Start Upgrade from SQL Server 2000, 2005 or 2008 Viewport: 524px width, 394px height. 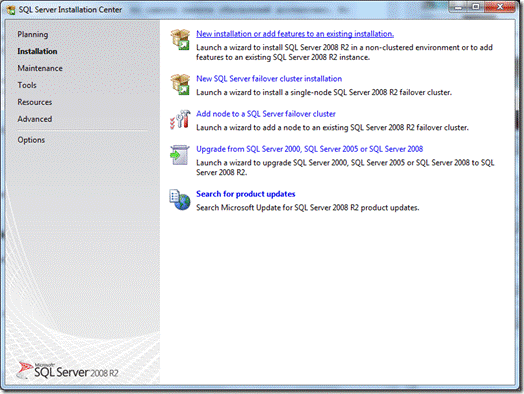tap(309, 149)
